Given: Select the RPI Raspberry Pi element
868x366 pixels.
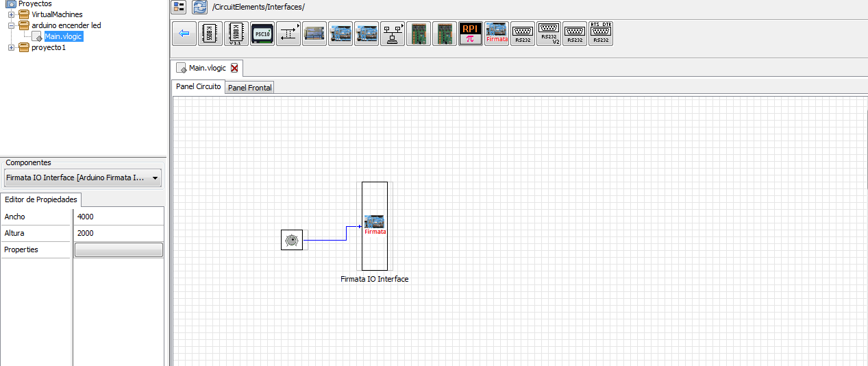Looking at the screenshot, I should tap(471, 34).
